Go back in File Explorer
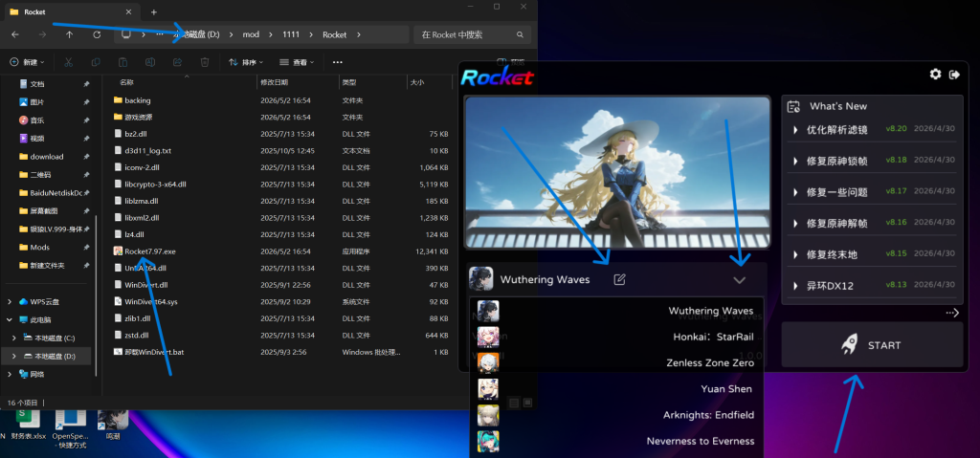 coord(15,35)
